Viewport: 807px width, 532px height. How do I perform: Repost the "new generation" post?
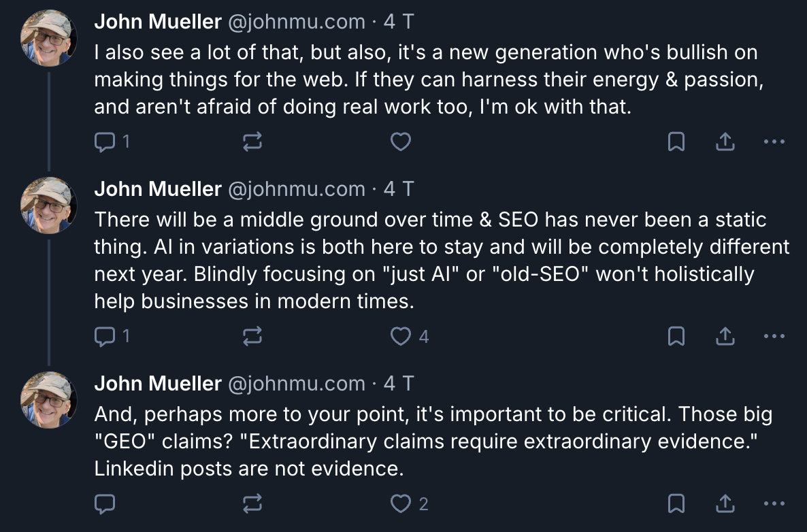click(252, 142)
